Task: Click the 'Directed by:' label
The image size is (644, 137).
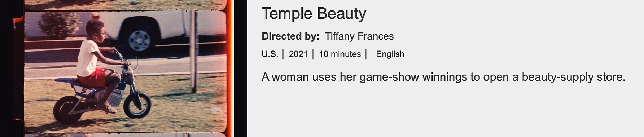Action: pyautogui.click(x=290, y=36)
